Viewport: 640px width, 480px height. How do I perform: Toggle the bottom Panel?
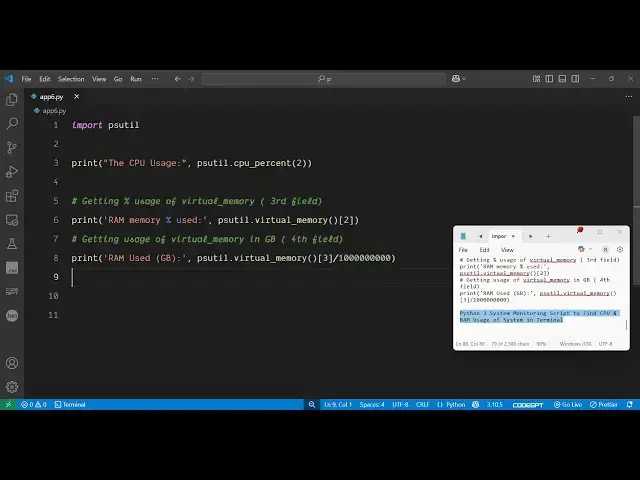pos(562,79)
